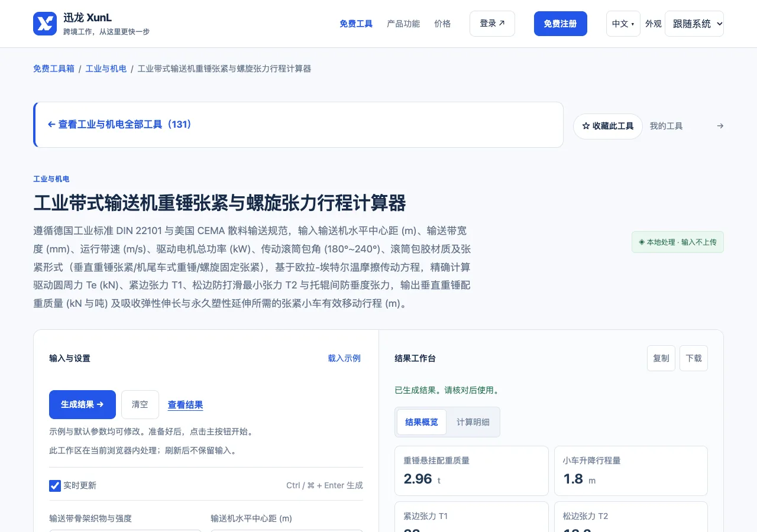Click the 结果工作台 panel heading

(x=415, y=358)
